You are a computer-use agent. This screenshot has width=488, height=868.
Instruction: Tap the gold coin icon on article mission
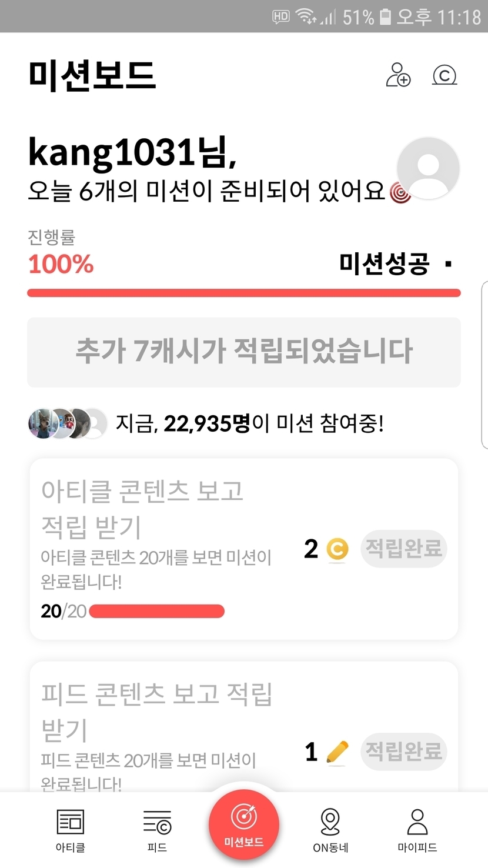click(337, 549)
